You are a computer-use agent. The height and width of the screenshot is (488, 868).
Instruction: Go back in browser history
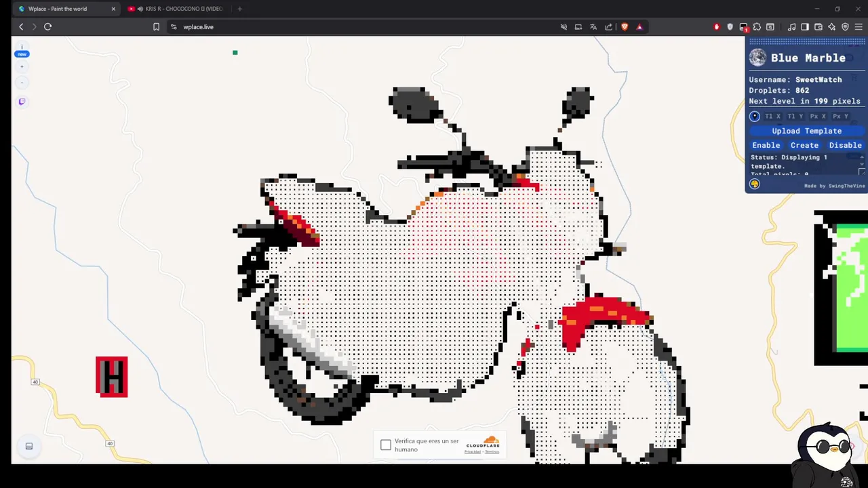[21, 26]
